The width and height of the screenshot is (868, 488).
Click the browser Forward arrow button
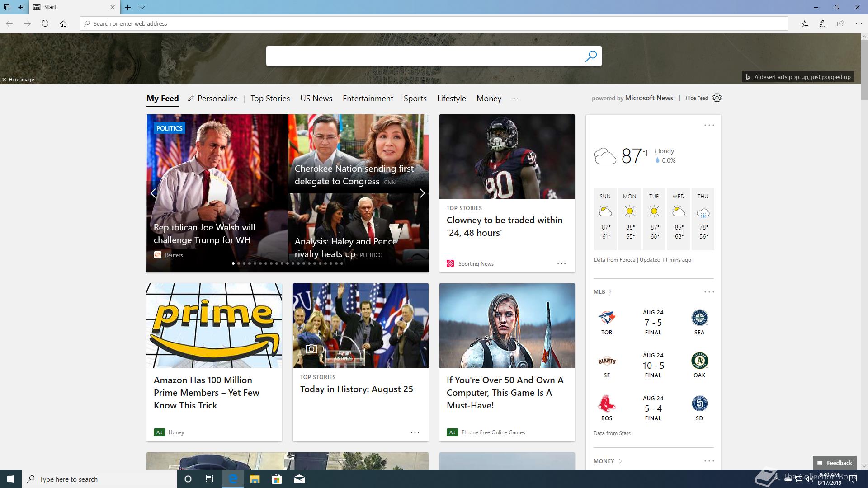27,23
